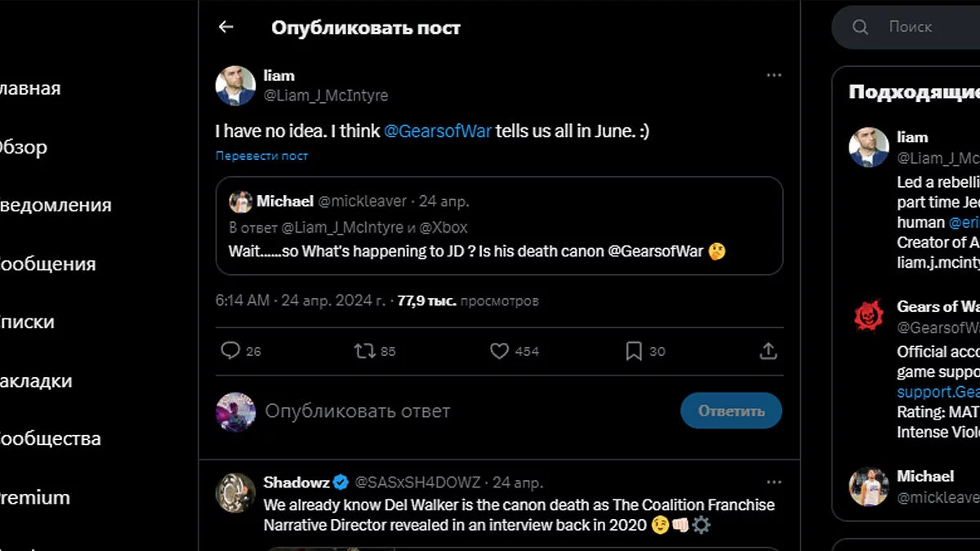Like the post via heart icon
The image size is (980, 551).
click(499, 351)
